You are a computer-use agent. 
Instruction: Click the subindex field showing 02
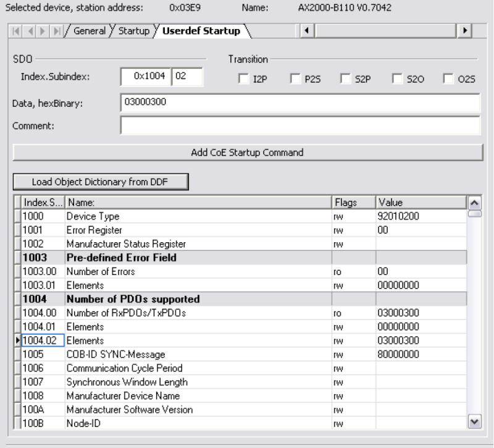click(x=187, y=76)
